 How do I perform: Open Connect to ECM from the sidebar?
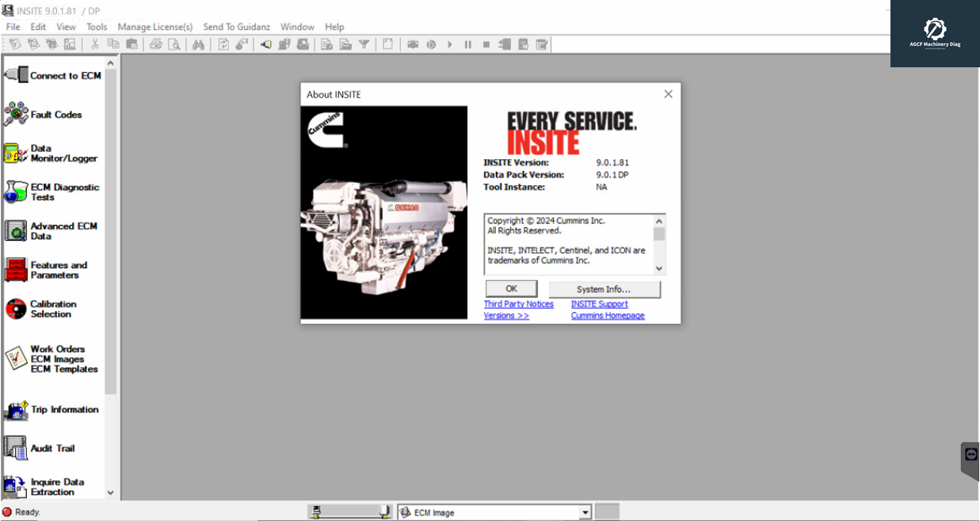[53, 75]
